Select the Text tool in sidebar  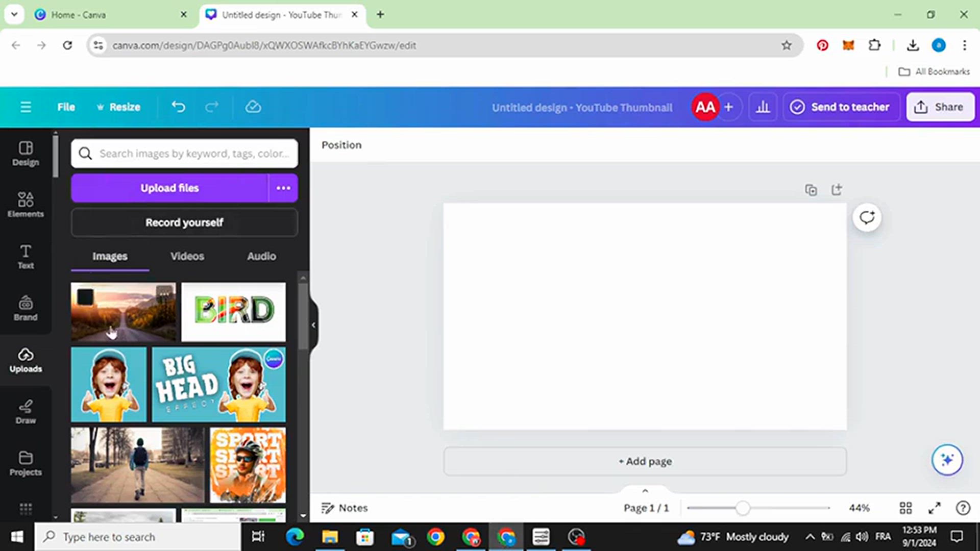click(26, 257)
